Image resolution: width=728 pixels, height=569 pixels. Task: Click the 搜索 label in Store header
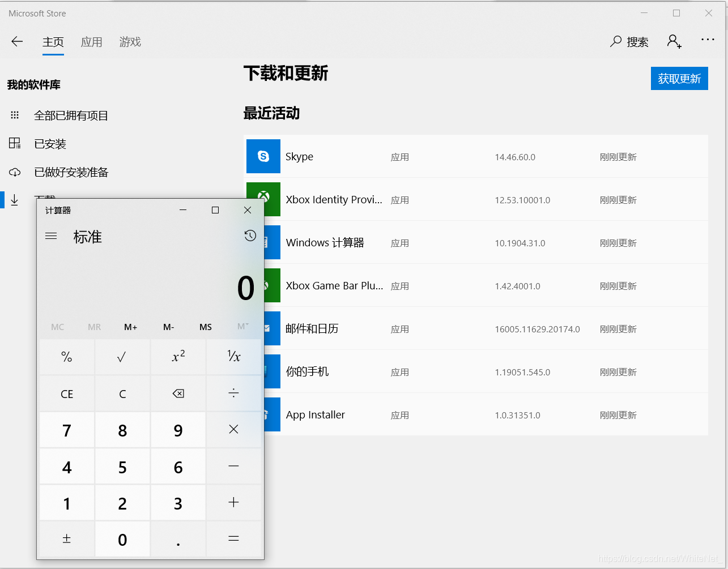(x=637, y=42)
